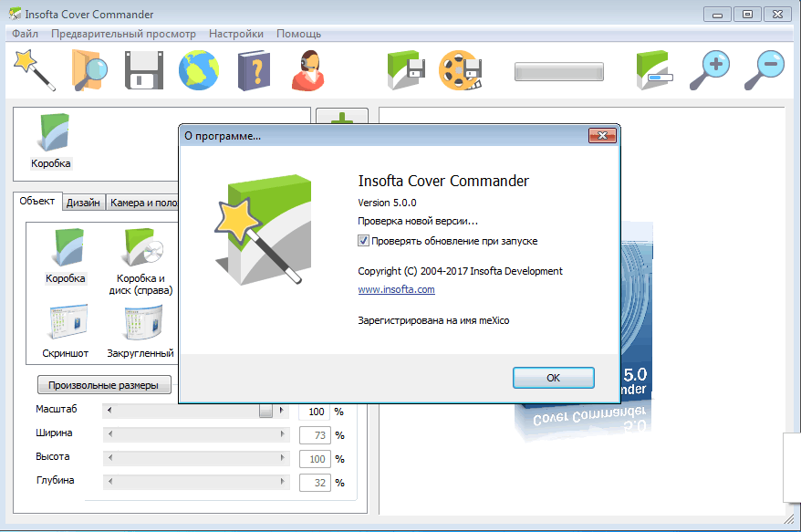Click Глубина percent field showing 32
The height and width of the screenshot is (532, 801).
[315, 483]
